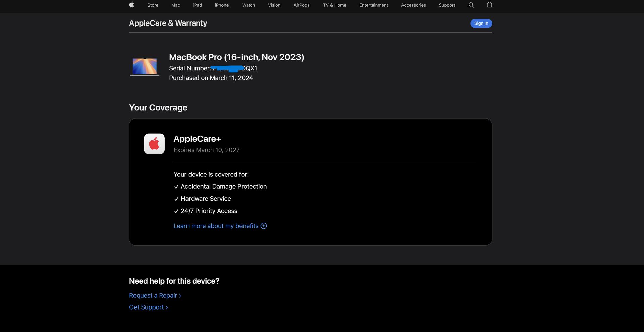Screen dimensions: 644x332
Task: Open the Watch menu
Action: 249,5
